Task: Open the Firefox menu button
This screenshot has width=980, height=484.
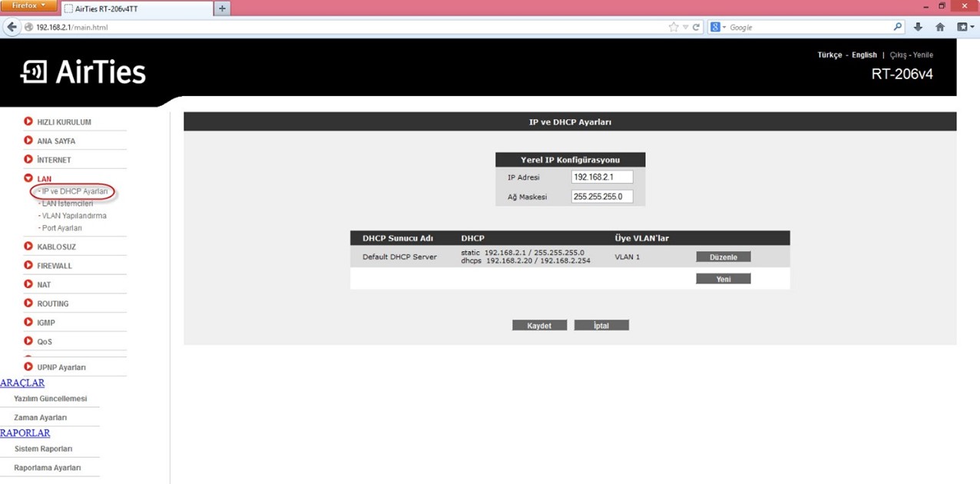Action: pyautogui.click(x=29, y=5)
